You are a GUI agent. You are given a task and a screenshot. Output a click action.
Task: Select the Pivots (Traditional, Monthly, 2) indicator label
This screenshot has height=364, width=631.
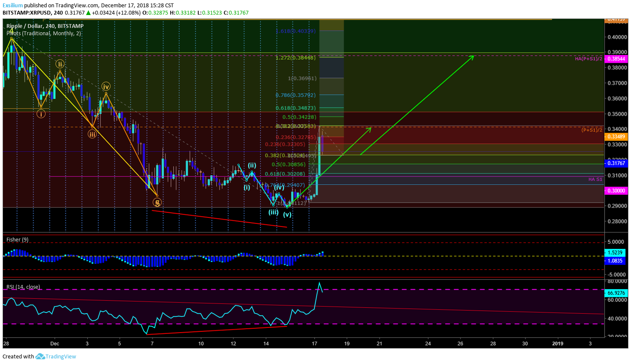(x=44, y=34)
